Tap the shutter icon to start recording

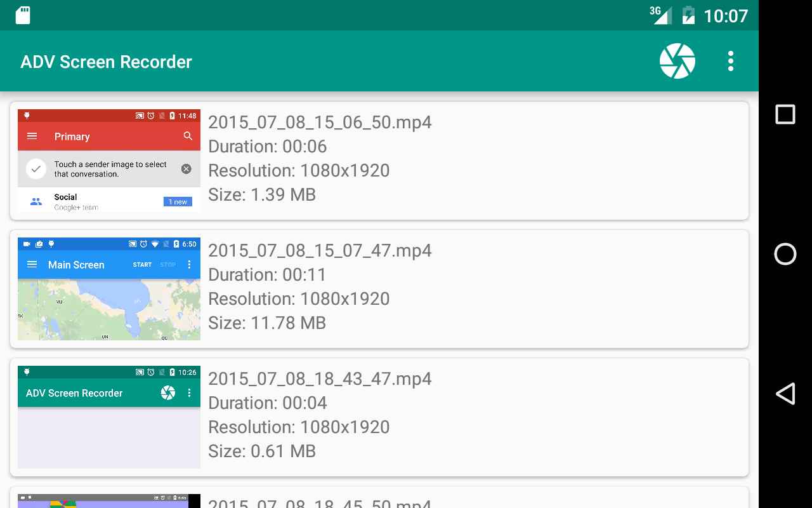(677, 61)
